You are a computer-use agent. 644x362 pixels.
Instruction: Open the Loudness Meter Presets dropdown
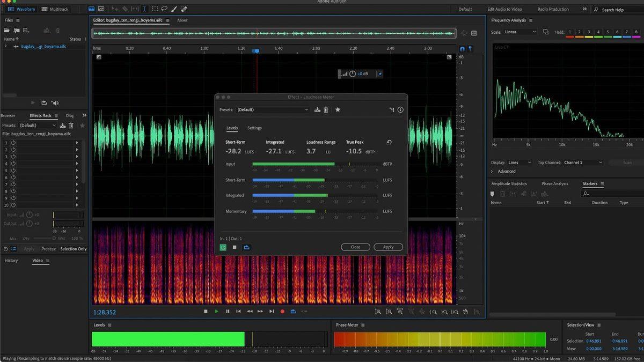(273, 110)
